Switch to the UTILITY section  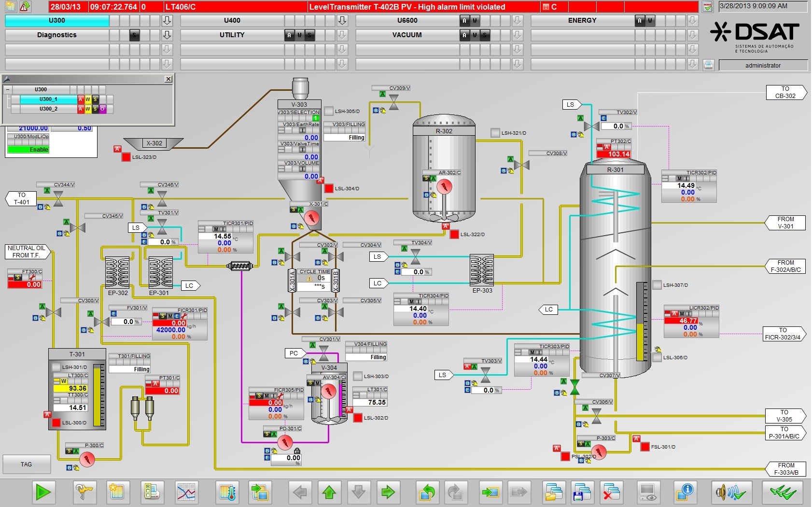tap(231, 35)
